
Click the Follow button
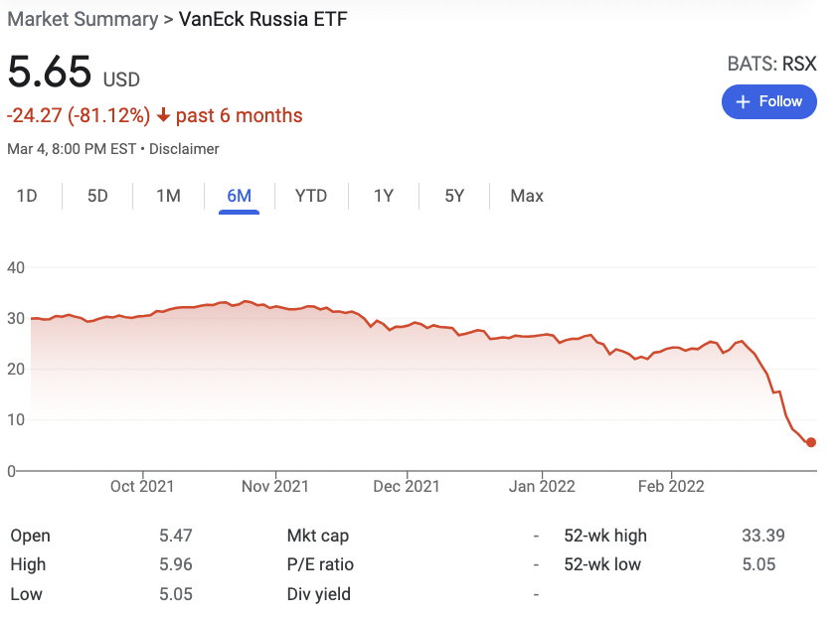tap(768, 101)
